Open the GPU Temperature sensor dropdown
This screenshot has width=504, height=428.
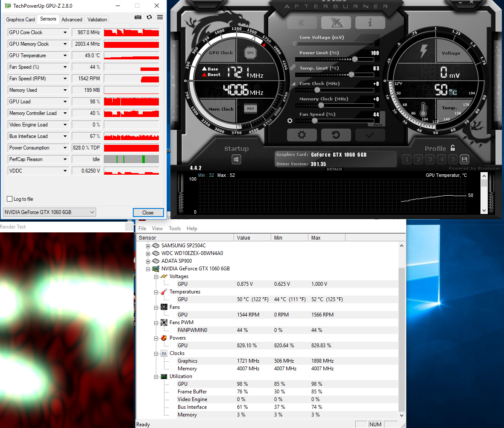tap(65, 56)
